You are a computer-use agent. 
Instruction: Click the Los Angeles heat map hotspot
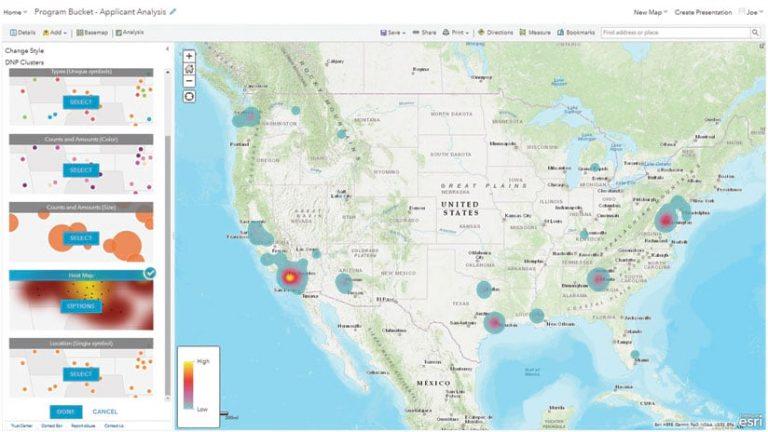coord(289,277)
